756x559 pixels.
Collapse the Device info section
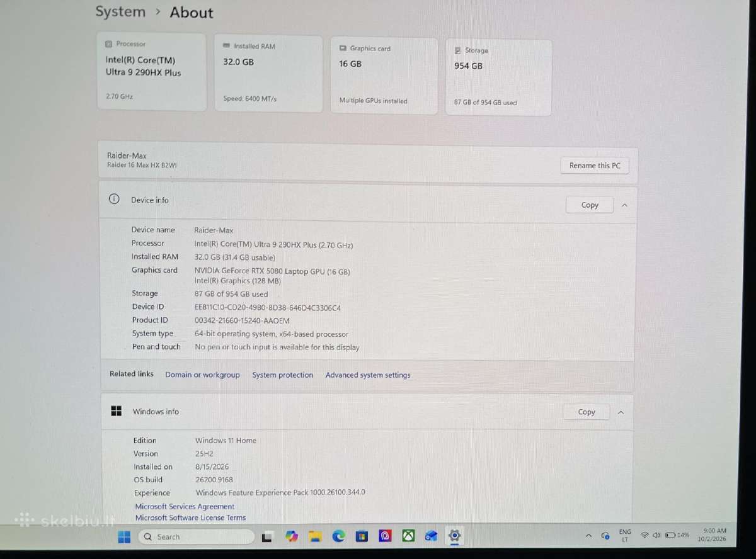point(624,205)
